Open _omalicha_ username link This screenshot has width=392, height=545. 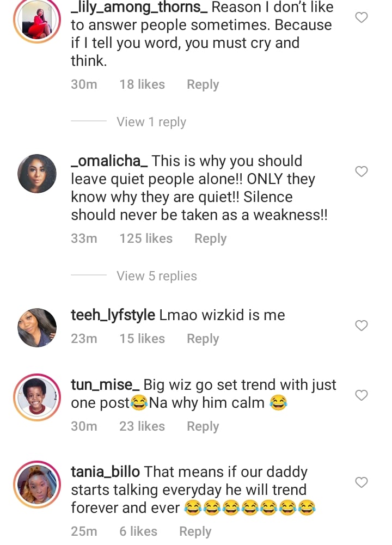(x=109, y=161)
